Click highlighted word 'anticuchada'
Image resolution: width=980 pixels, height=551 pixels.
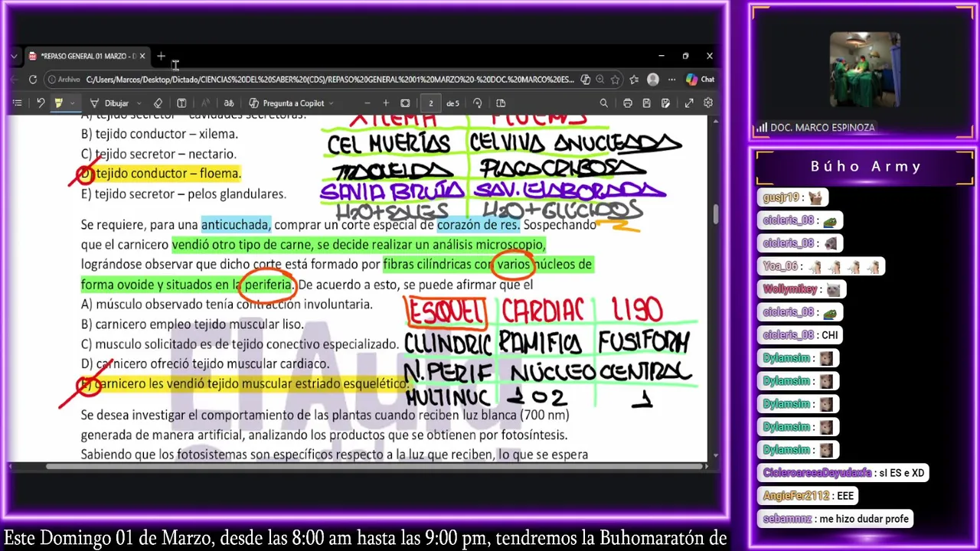[235, 224]
